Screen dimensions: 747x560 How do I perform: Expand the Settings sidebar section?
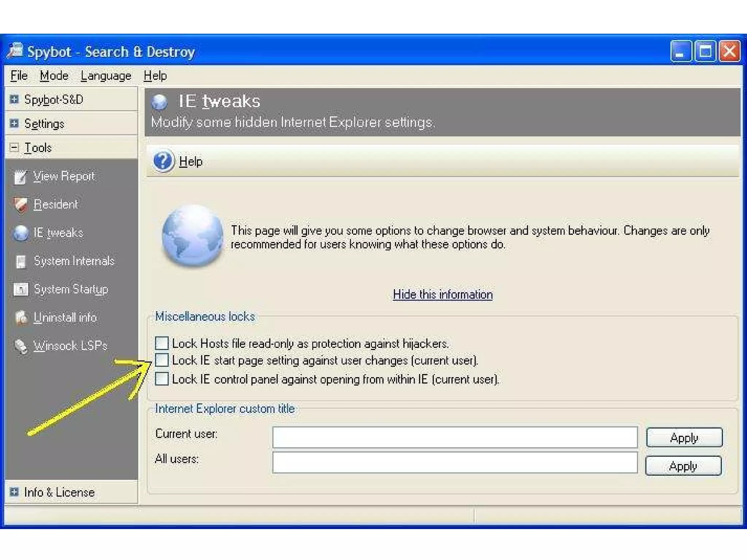point(14,124)
